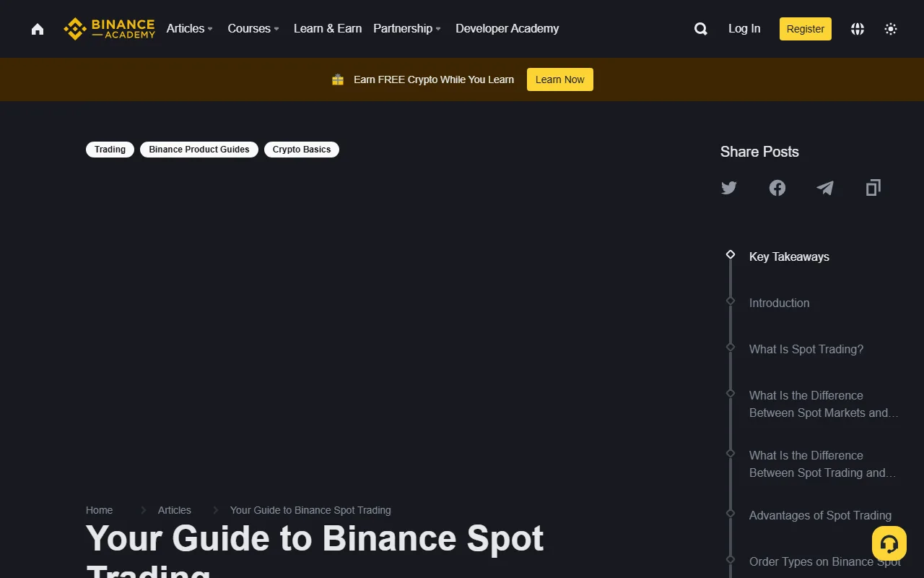Image resolution: width=924 pixels, height=578 pixels.
Task: Select the Trading tag
Action: [x=110, y=150]
